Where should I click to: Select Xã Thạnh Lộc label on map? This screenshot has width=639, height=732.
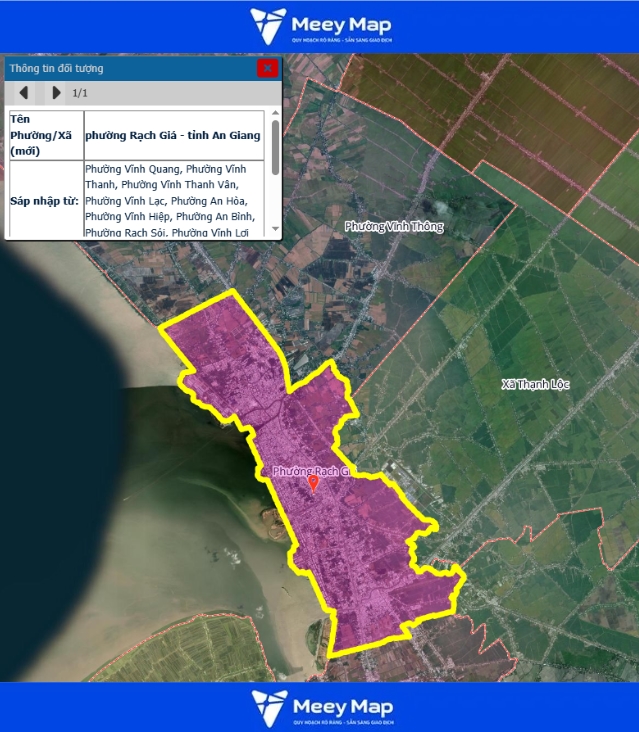click(535, 384)
